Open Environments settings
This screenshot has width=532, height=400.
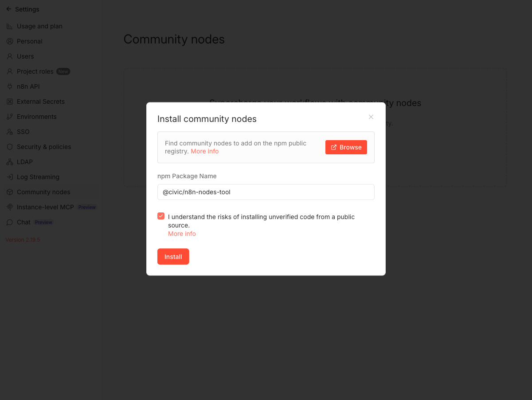point(37,117)
